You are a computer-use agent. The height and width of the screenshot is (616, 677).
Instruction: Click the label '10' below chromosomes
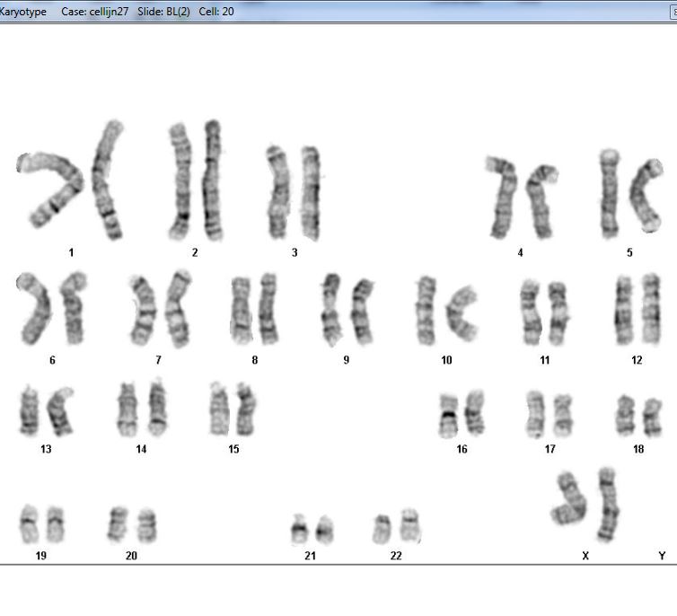point(446,360)
